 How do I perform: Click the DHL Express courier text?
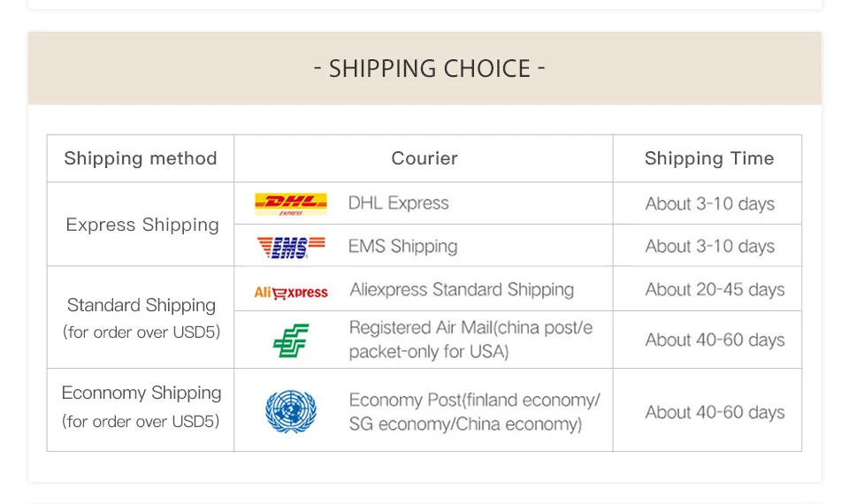(x=399, y=203)
